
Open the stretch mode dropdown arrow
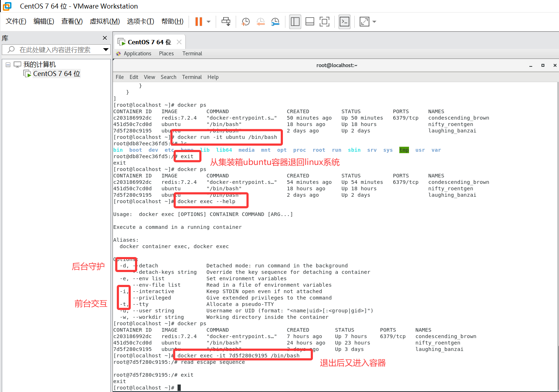click(x=374, y=21)
